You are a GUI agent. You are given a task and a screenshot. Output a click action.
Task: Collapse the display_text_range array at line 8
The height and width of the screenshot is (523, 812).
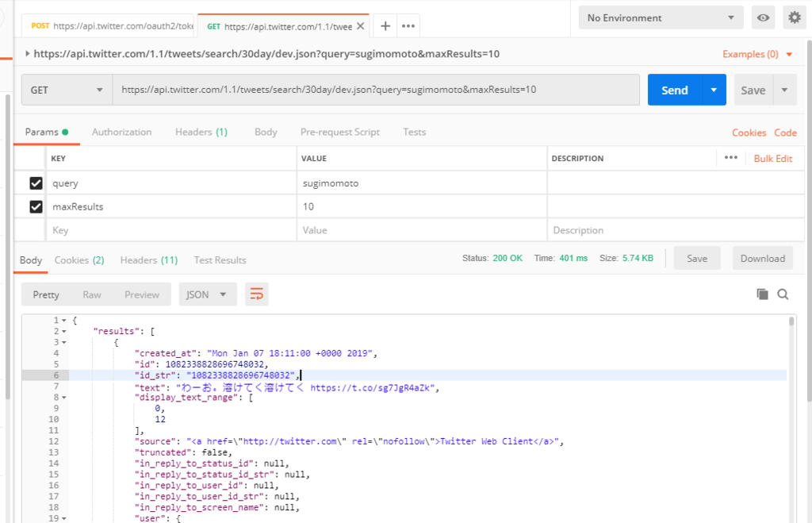64,398
